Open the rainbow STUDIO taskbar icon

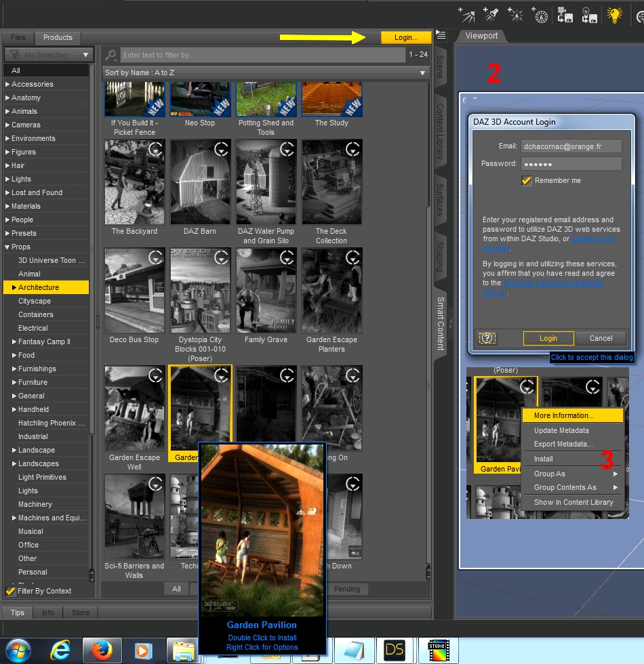pos(438,650)
